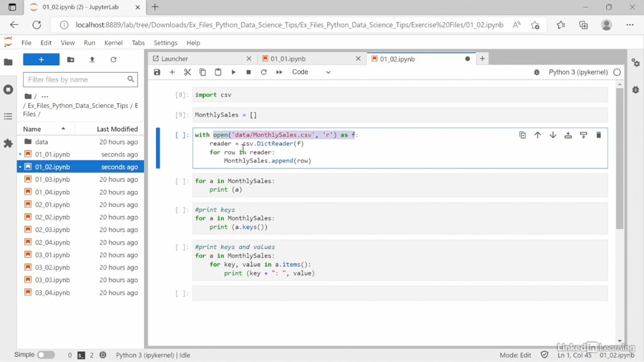Add a new tab with the plus beside notebook tabs

482,58
